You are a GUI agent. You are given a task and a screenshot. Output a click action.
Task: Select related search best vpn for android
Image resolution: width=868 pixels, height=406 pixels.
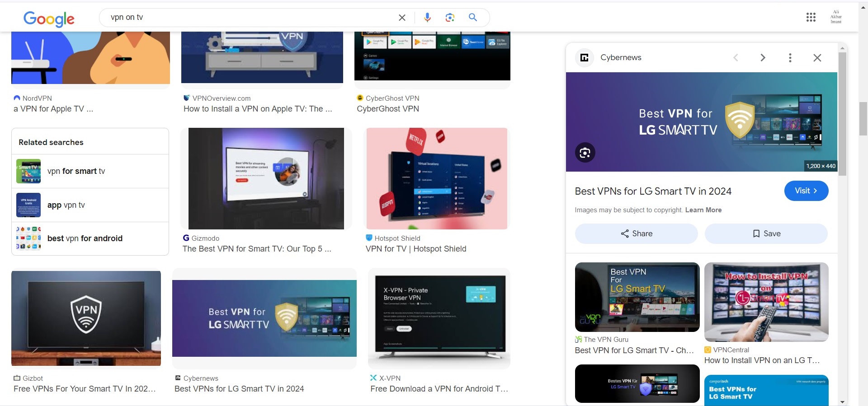pyautogui.click(x=90, y=238)
